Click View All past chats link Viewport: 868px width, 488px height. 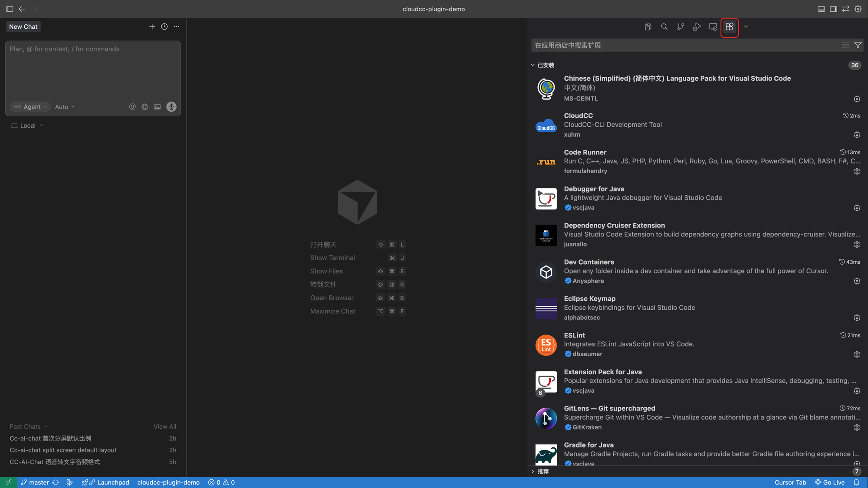[164, 426]
